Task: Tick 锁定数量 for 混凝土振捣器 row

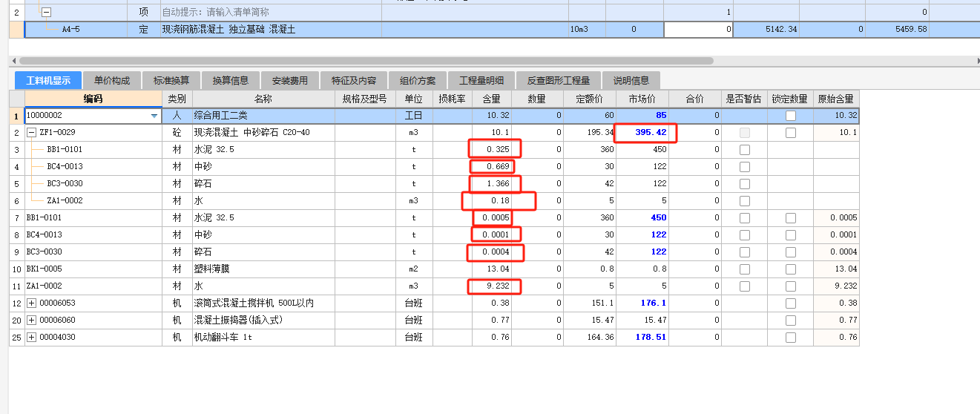Action: [791, 321]
